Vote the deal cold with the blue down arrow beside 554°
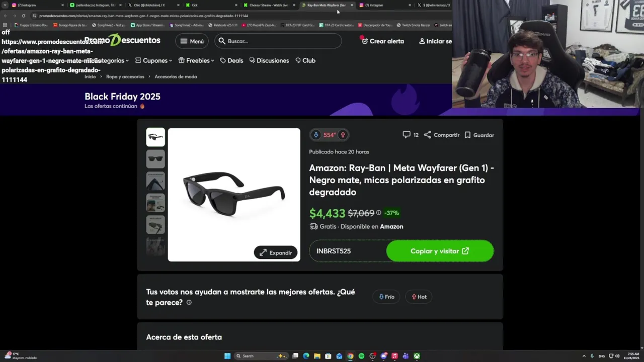The width and height of the screenshot is (644, 362). (x=316, y=135)
